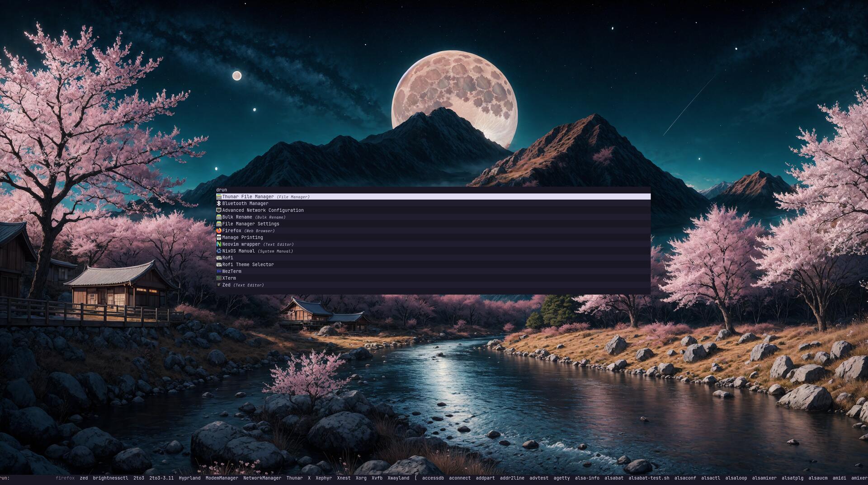
Task: Select aconnect in the run bar
Action: [x=460, y=478]
